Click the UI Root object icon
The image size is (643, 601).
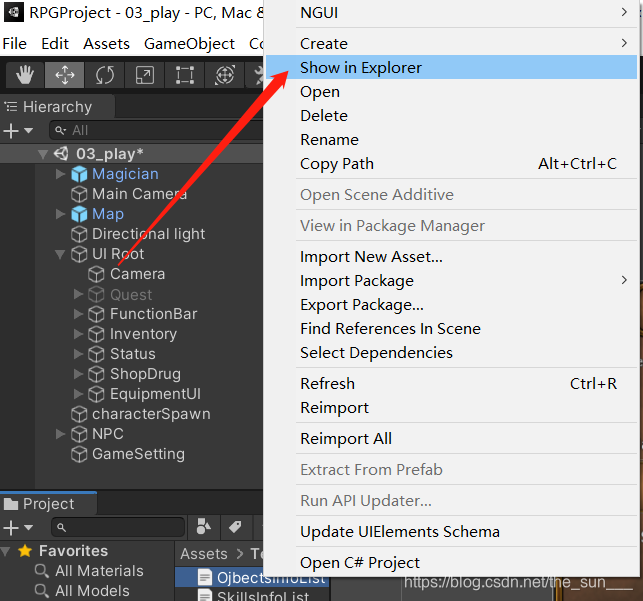click(79, 254)
